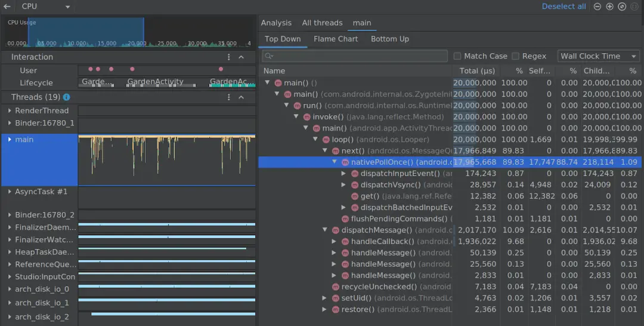Screen dimensions: 644x326
Task: Expand dispatchInputEvent() tree node
Action: (344, 174)
